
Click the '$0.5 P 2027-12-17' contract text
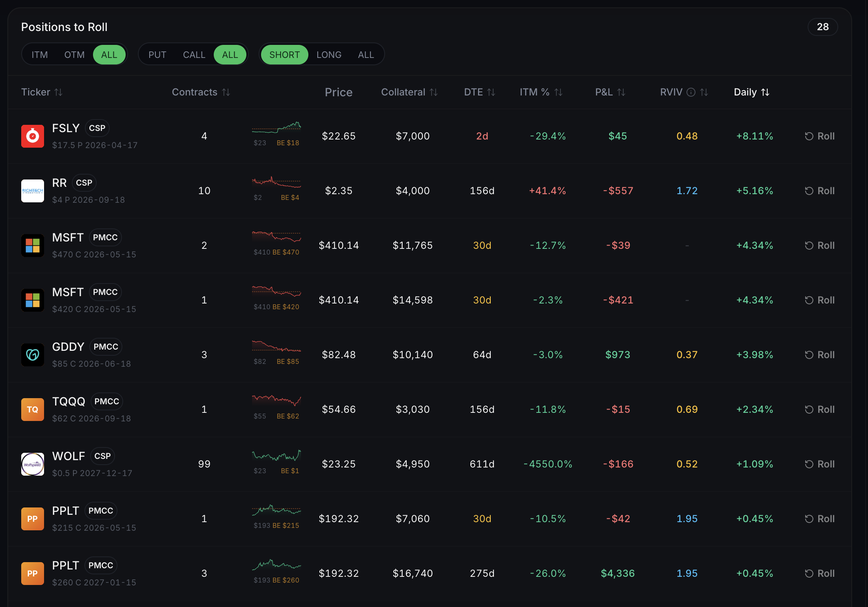[92, 473]
